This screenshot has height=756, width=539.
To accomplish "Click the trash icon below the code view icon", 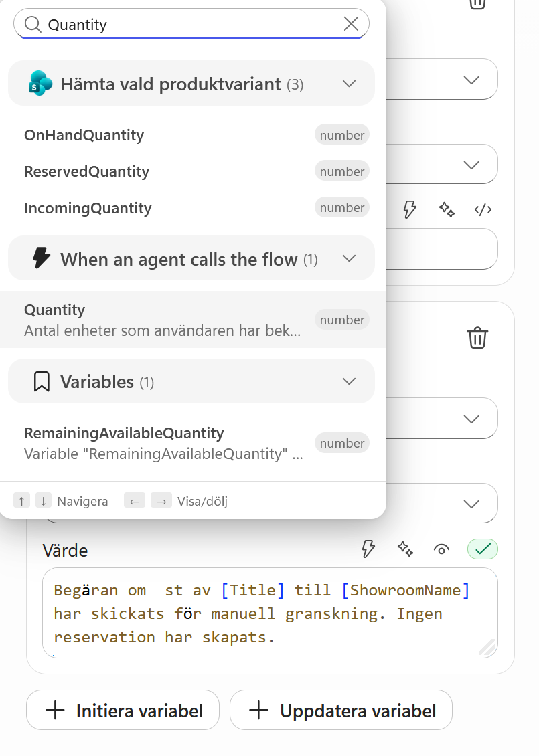I will (477, 337).
